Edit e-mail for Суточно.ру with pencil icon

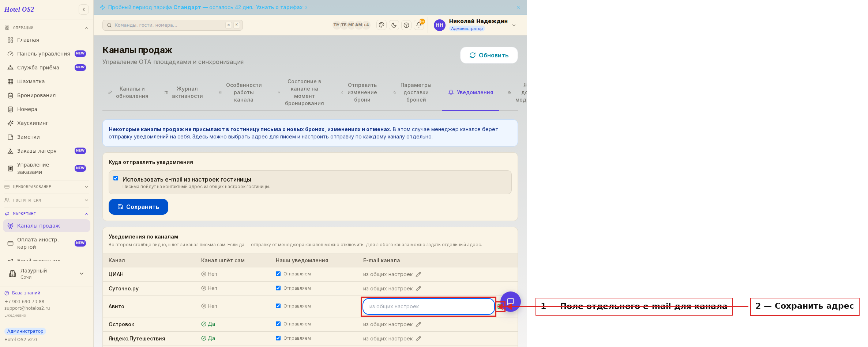click(418, 289)
